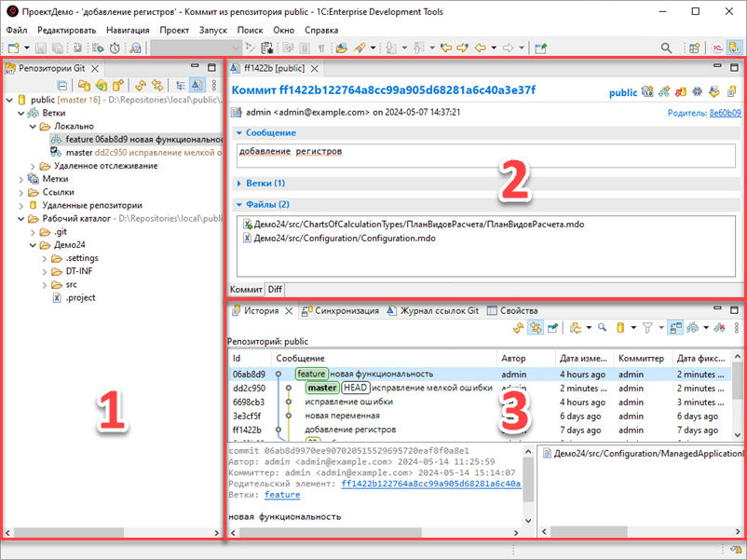Minimize the Git Repositories panel

tap(196, 68)
